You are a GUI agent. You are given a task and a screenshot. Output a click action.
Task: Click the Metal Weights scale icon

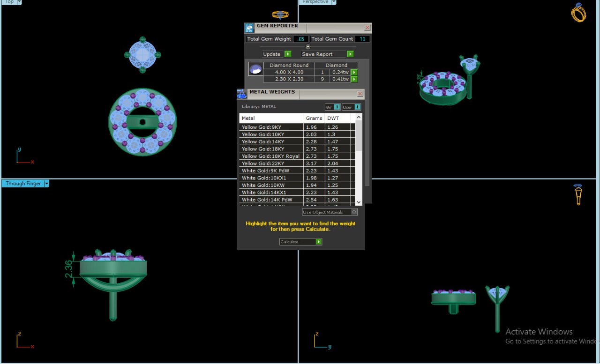241,94
